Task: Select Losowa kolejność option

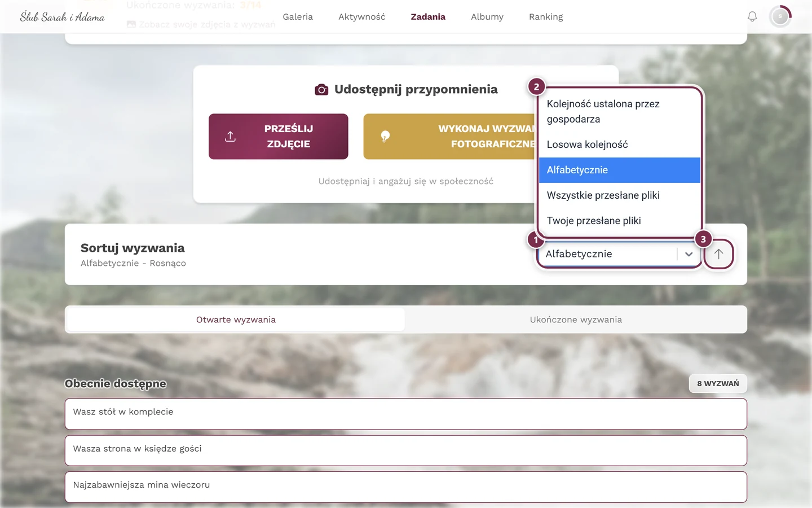Action: pos(619,144)
